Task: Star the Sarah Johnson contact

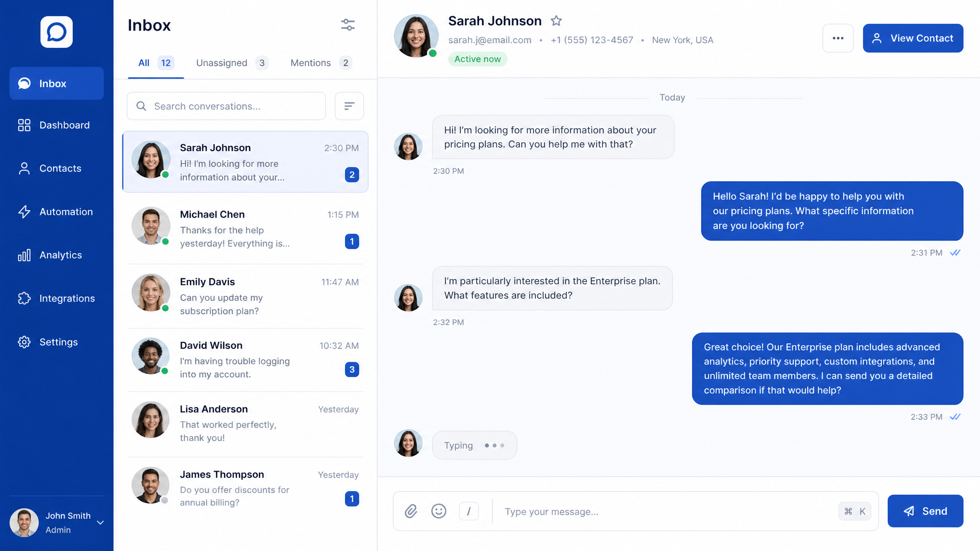Action: coord(556,21)
